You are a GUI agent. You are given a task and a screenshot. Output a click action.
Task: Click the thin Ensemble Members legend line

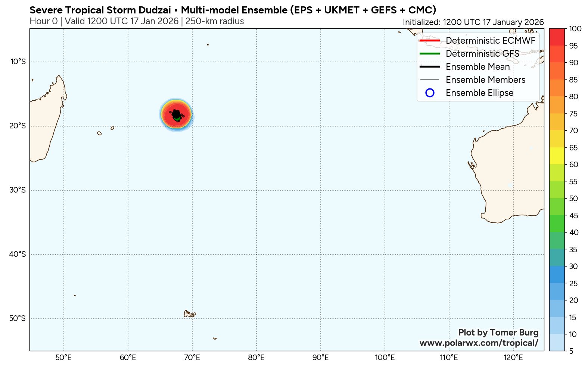[x=430, y=80]
